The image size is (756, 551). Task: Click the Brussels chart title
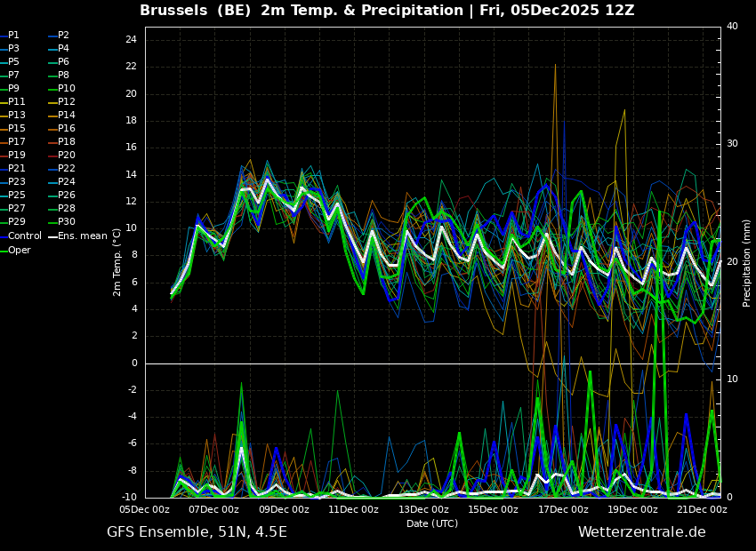[x=387, y=11]
